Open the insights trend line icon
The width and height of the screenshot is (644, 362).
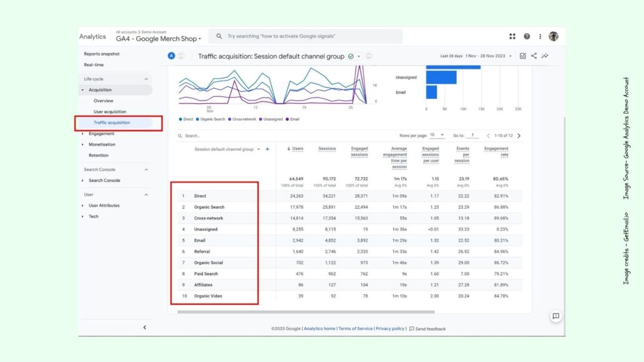click(x=545, y=56)
